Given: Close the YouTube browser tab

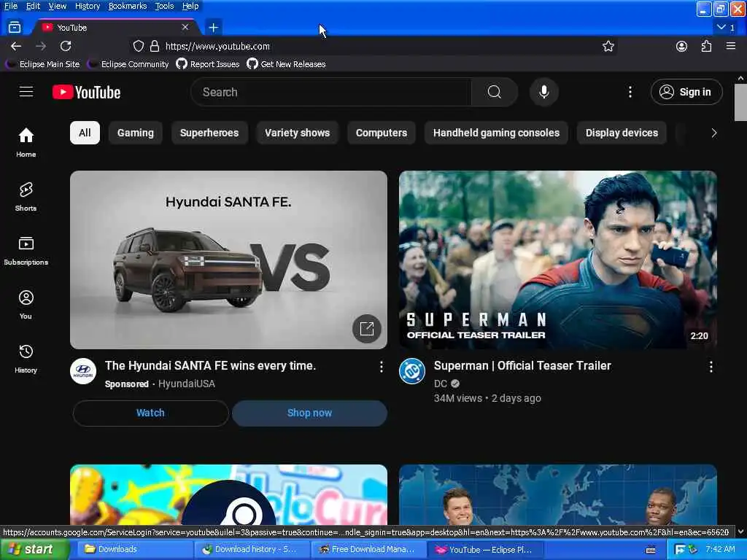Looking at the screenshot, I should click(185, 28).
